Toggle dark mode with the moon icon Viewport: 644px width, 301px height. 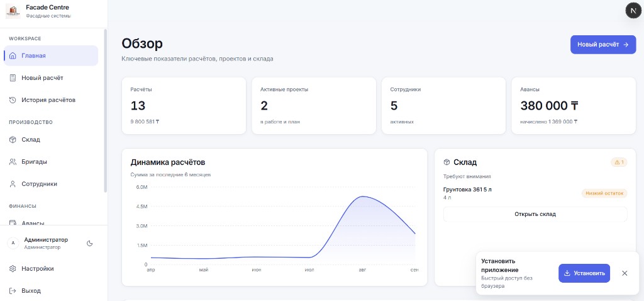pyautogui.click(x=89, y=244)
